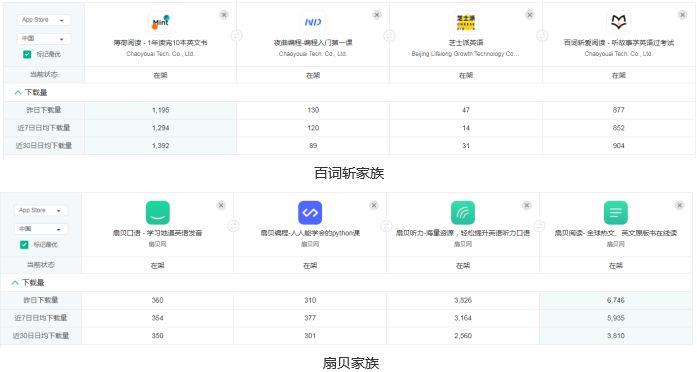The width and height of the screenshot is (697, 372).
Task: Remove 扇贝阅读 column with its X
Action: 680,205
